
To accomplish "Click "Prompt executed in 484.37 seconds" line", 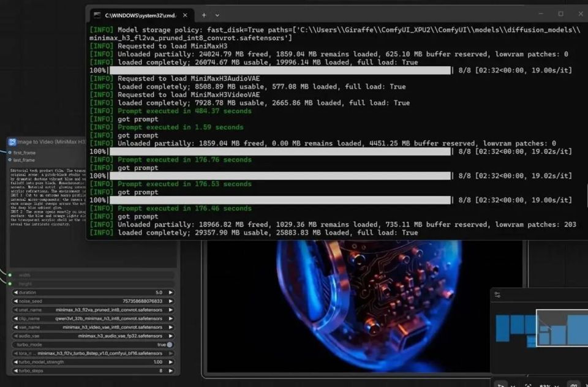I will (184, 111).
